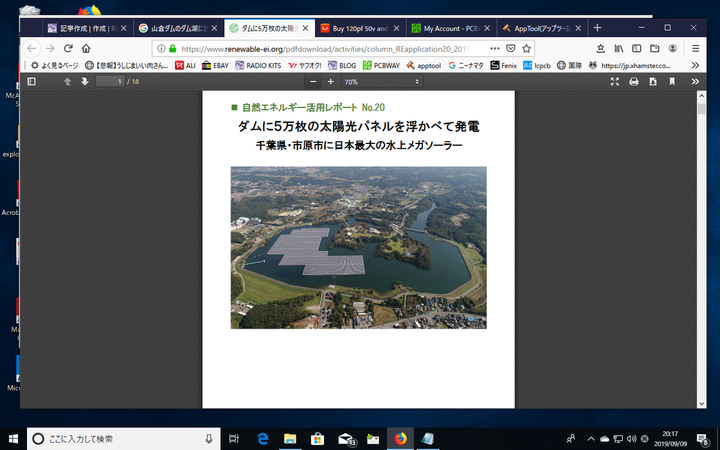Switch PDF to presentation mode

point(615,81)
